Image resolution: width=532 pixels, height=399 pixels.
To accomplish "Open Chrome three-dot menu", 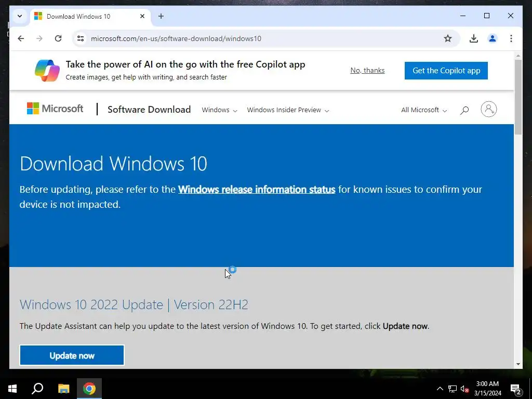I will 511,38.
